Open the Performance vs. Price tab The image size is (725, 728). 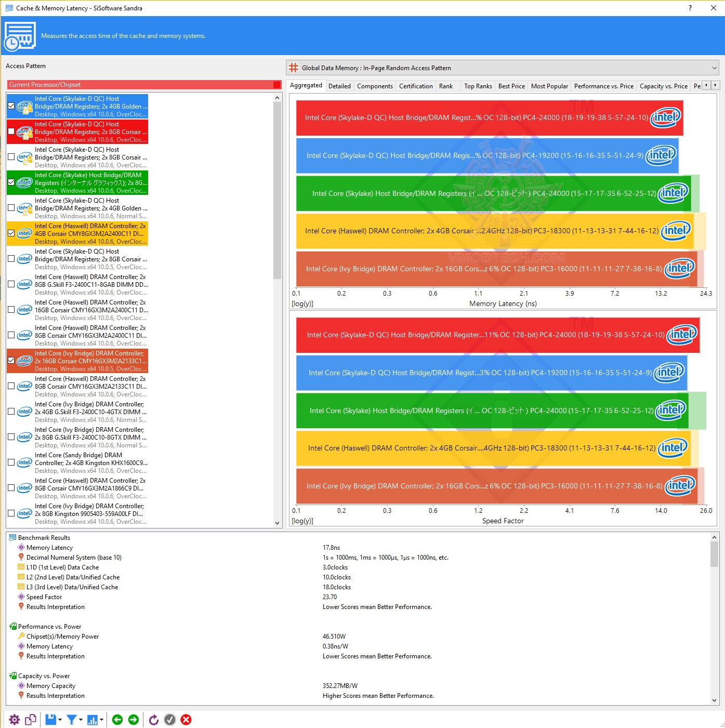point(604,86)
